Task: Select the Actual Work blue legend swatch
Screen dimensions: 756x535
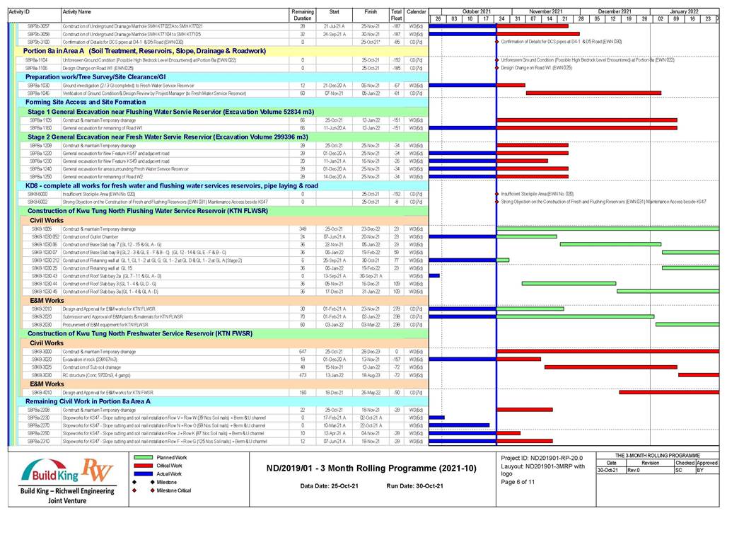Action: (143, 473)
